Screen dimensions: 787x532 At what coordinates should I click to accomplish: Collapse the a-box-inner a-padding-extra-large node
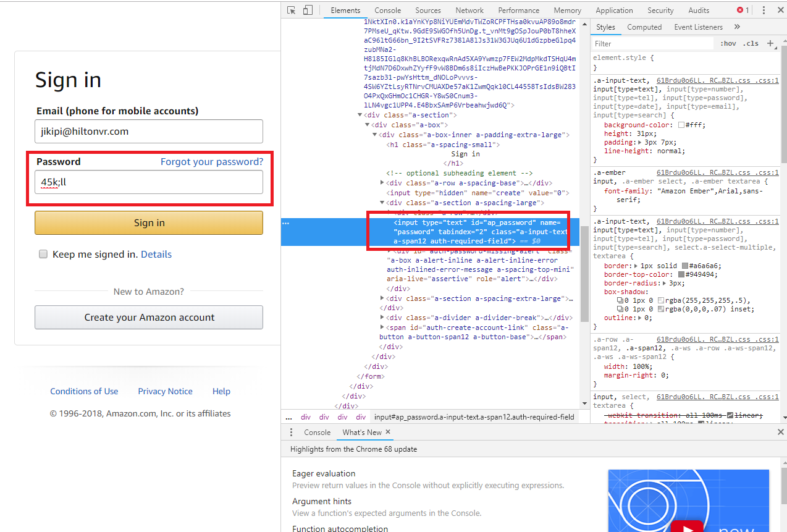375,135
